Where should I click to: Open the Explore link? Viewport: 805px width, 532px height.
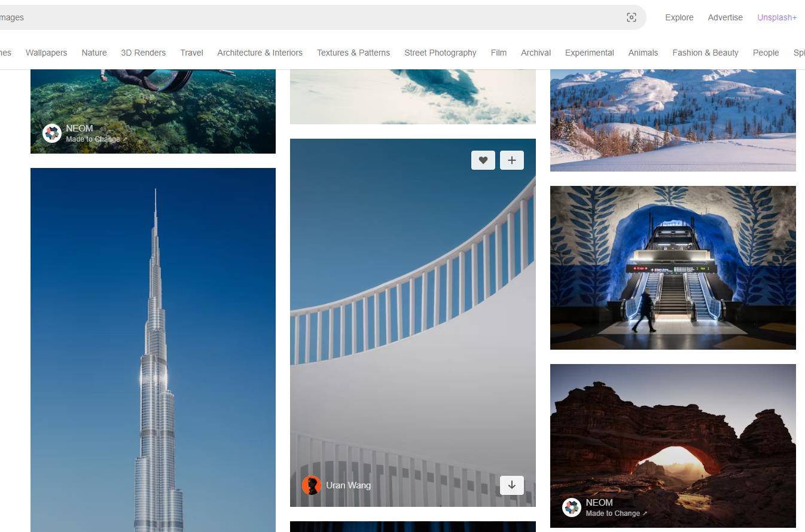(x=679, y=17)
